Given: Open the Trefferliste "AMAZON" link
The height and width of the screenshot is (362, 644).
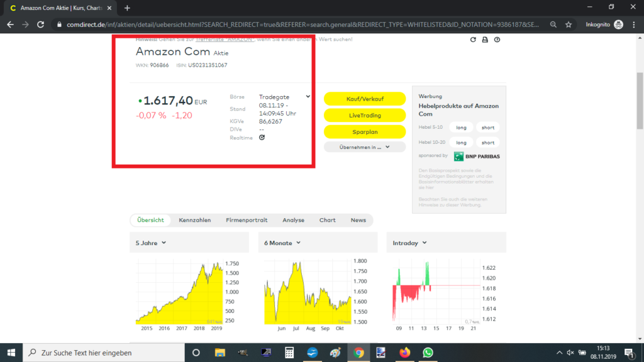Looking at the screenshot, I should 225,40.
